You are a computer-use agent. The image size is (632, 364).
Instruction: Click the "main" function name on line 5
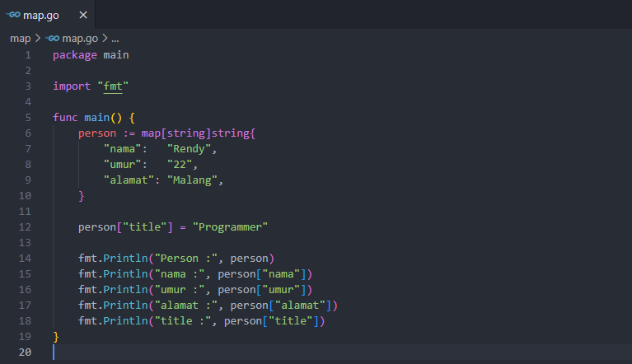click(x=96, y=118)
